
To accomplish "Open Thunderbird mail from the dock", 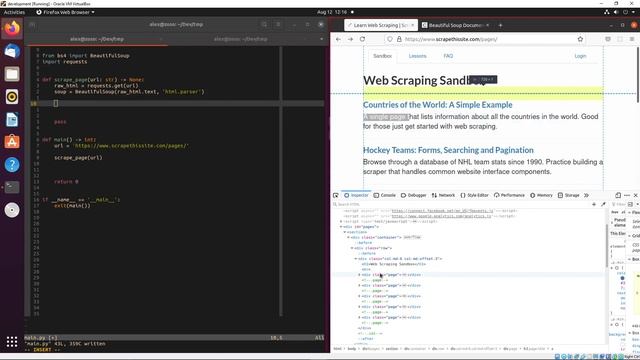I will click(12, 51).
